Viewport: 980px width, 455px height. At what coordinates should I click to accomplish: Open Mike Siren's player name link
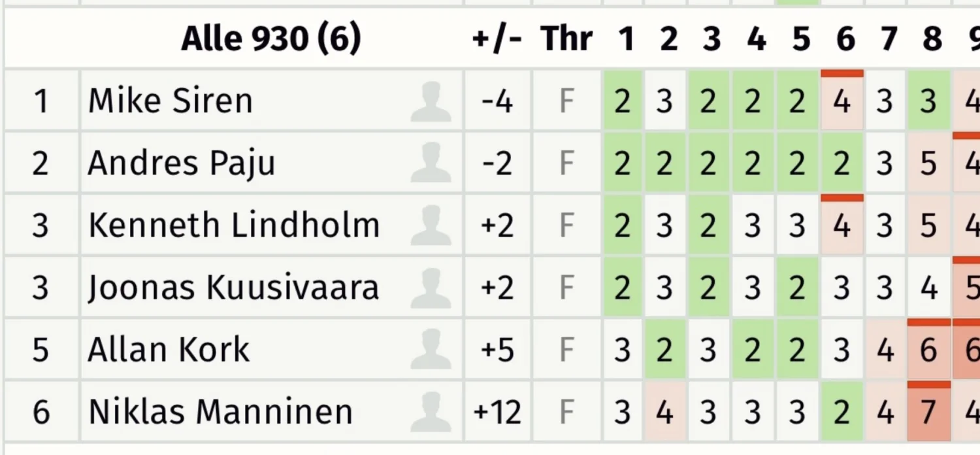click(x=170, y=102)
